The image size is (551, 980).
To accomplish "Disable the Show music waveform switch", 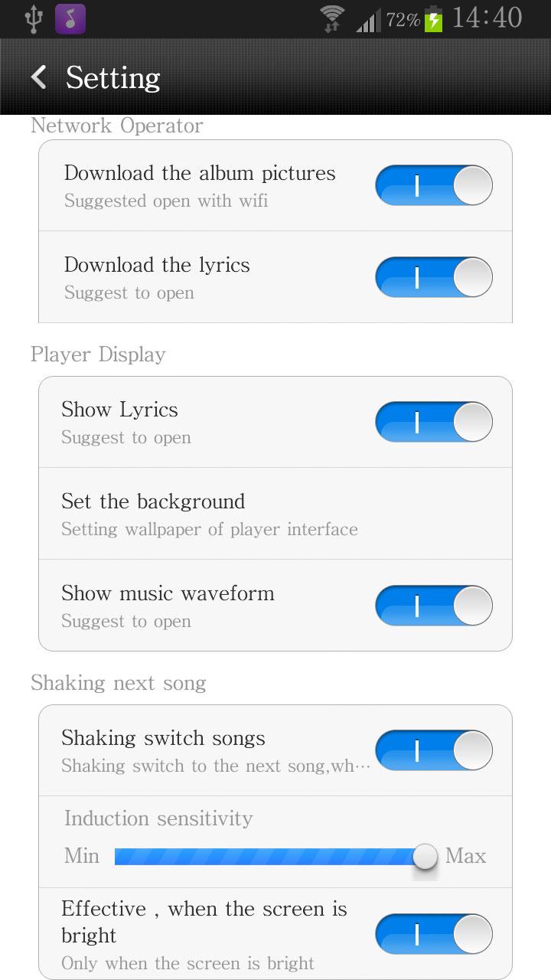I will (434, 606).
